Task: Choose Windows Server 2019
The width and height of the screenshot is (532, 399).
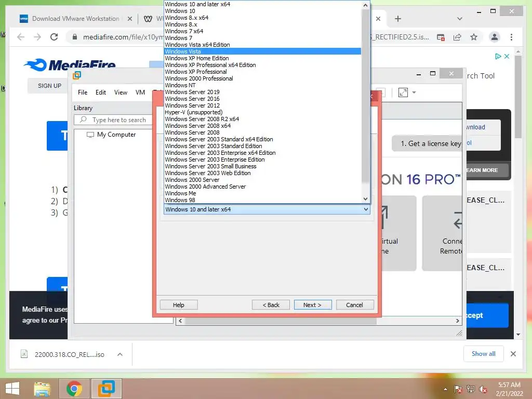Action: click(x=262, y=92)
